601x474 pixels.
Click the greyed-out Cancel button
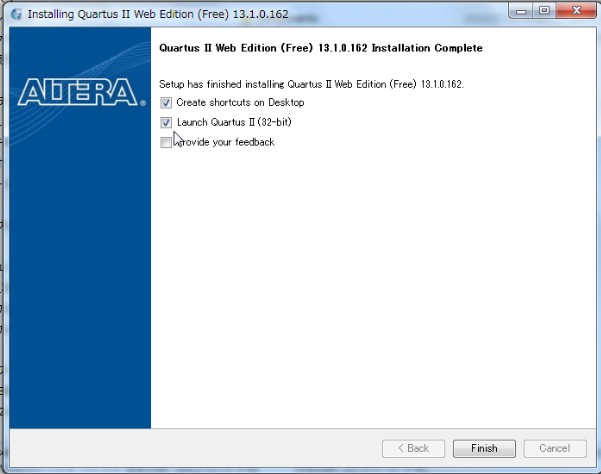555,448
